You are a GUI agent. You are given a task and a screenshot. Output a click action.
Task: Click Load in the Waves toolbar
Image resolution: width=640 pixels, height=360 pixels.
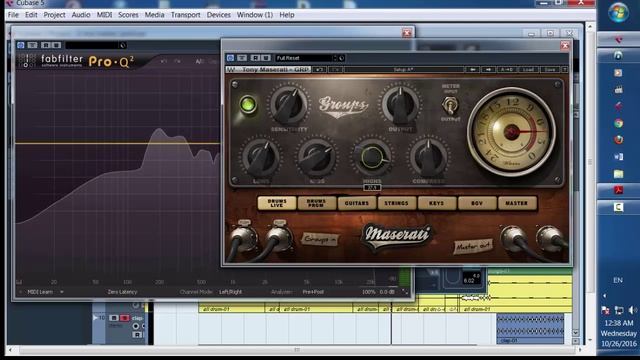click(528, 69)
